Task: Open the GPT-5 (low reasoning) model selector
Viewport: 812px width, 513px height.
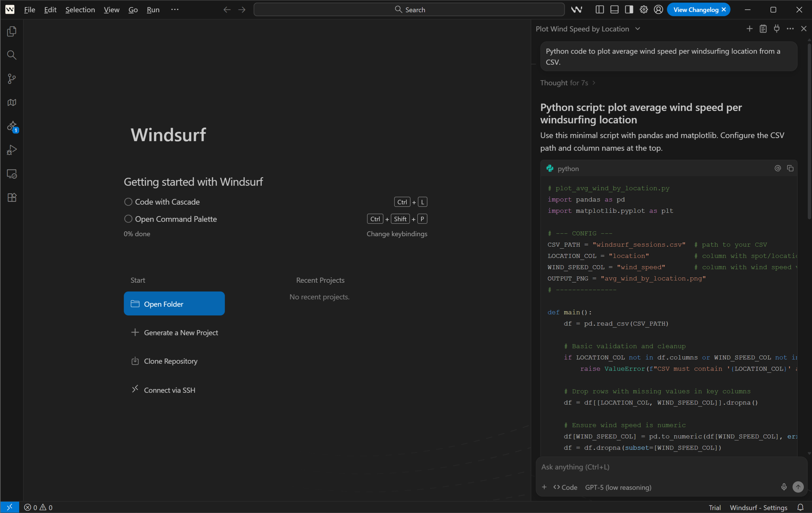Action: point(618,487)
